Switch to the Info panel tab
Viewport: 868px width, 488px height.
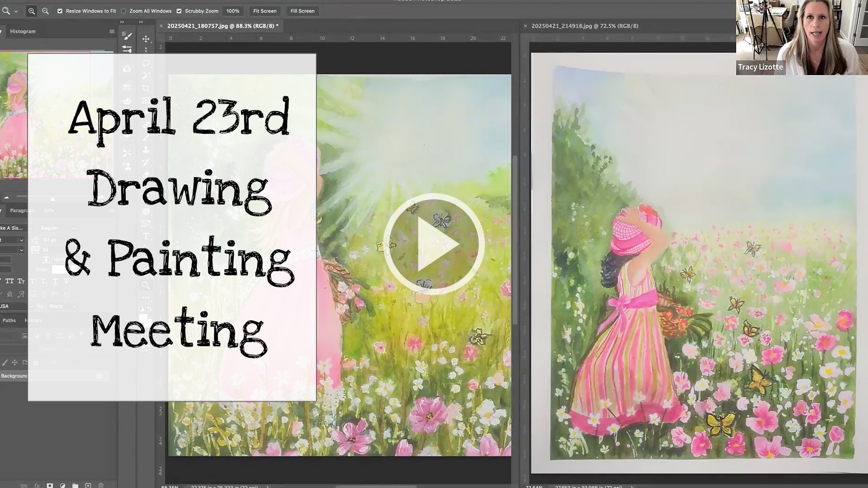[x=49, y=211]
